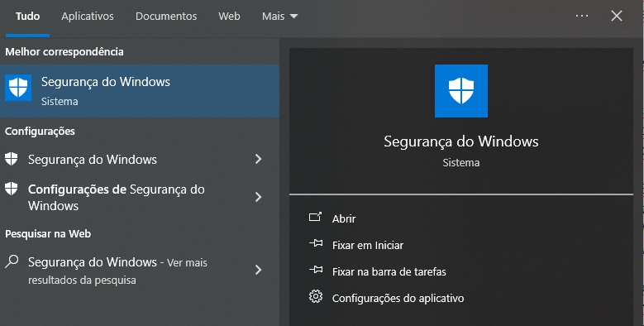
Task: Expand the Mais dropdown menu
Action: click(x=279, y=17)
